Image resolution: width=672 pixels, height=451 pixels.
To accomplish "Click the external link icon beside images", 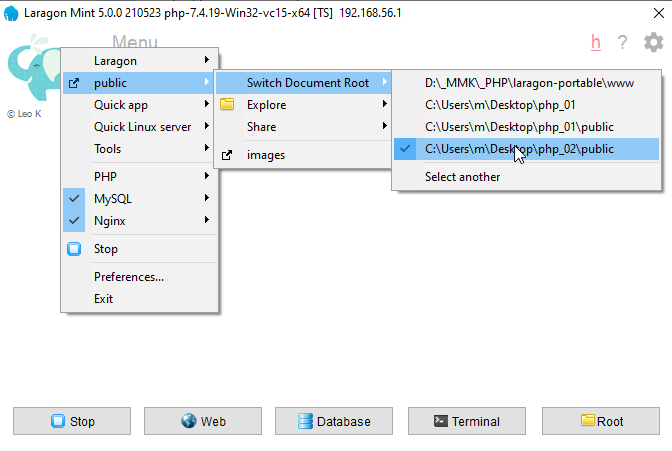I will click(x=227, y=155).
